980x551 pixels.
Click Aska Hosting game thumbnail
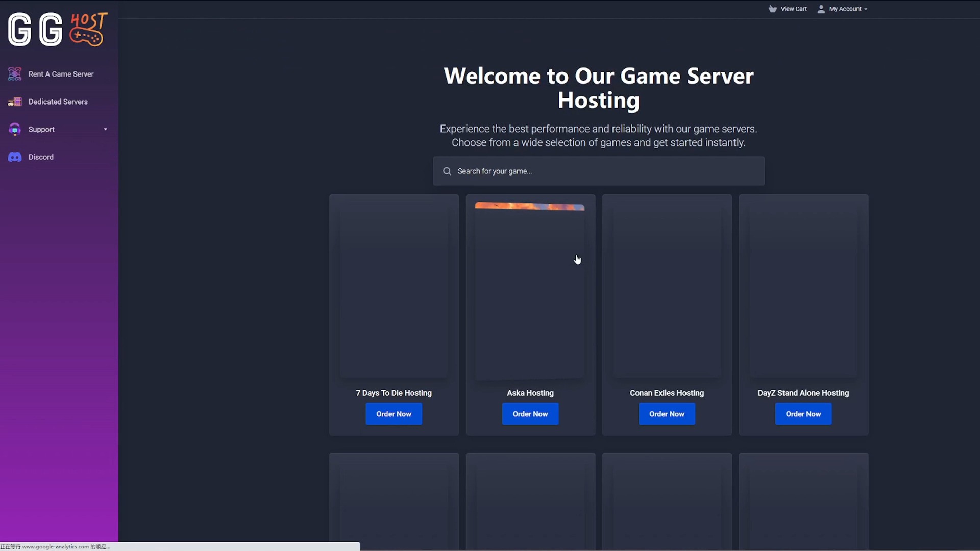tap(530, 290)
